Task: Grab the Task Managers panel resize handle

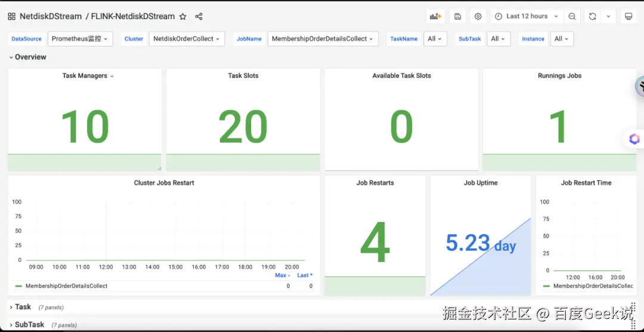Action: pos(159,168)
